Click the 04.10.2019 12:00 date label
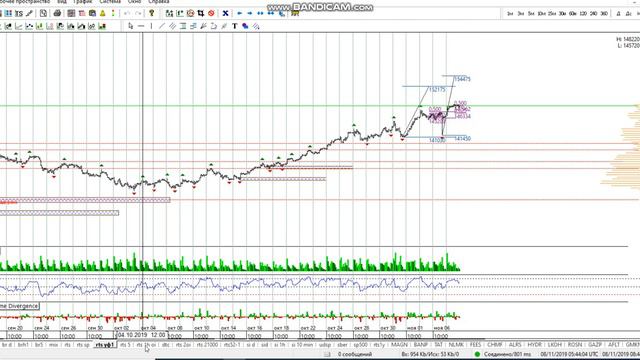Image resolution: width=640 pixels, height=360 pixels. (141, 335)
